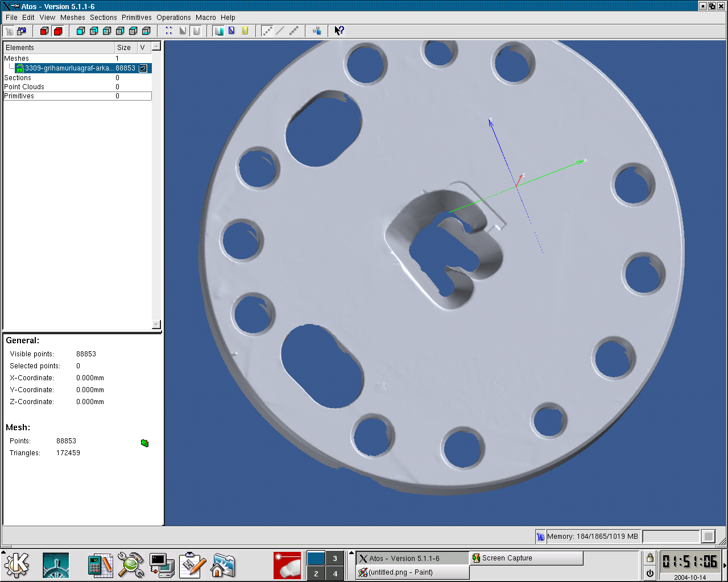
Task: Click the memory icon in status bar
Action: pos(540,537)
